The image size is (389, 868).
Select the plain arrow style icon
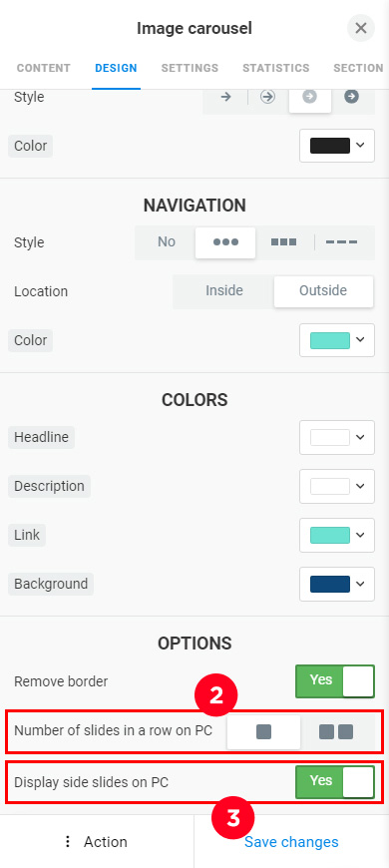coord(225,97)
